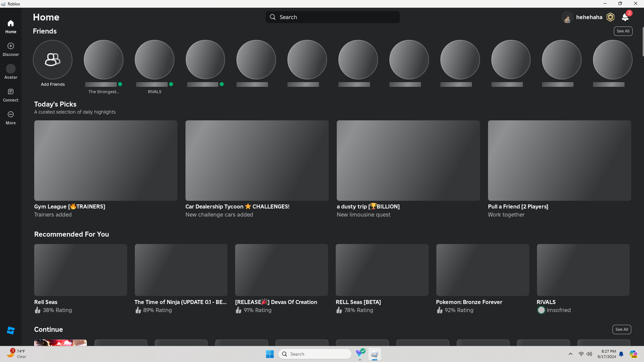This screenshot has height=362, width=644.
Task: Open the Avatar sidebar icon
Action: (11, 69)
